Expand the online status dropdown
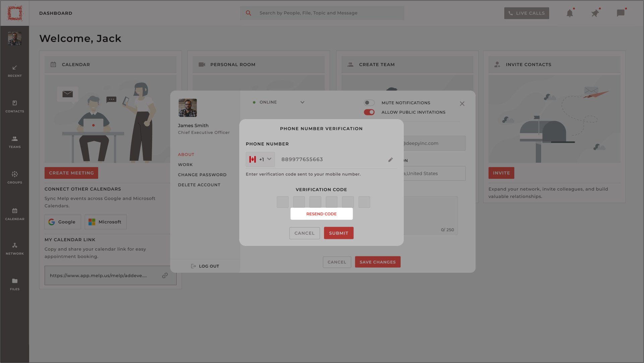 303,102
